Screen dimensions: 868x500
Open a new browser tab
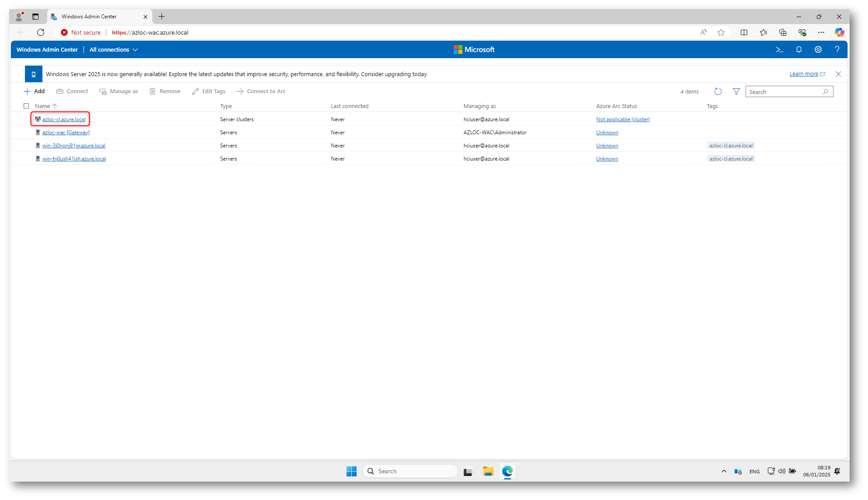point(161,17)
